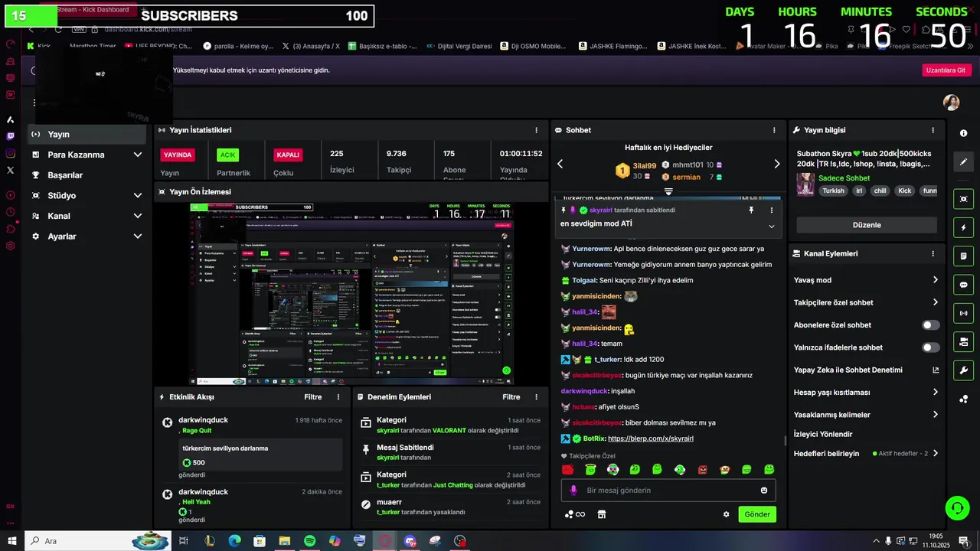The height and width of the screenshot is (551, 980).
Task: Click the Gönder send button
Action: [x=757, y=514]
